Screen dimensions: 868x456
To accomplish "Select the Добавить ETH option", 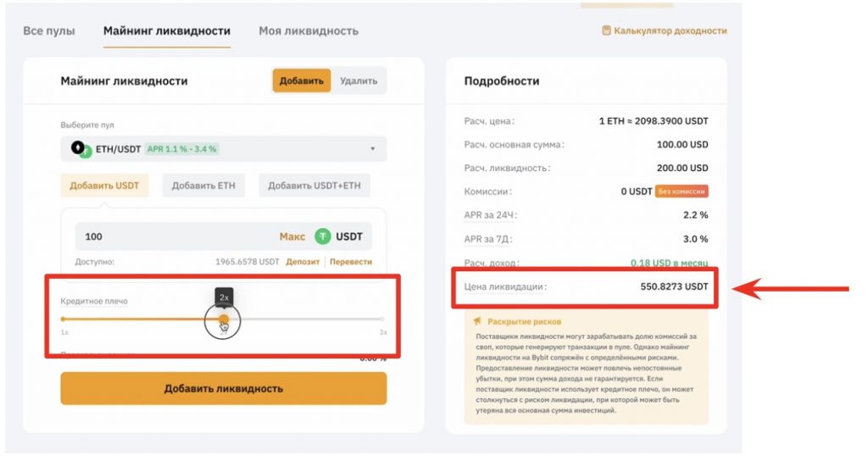I will [203, 186].
